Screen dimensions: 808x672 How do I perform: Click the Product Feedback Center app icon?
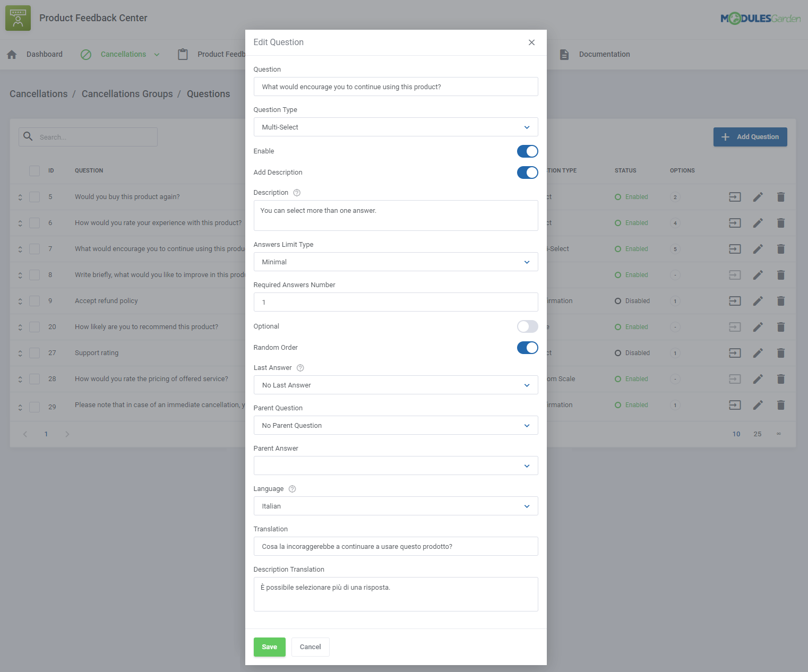pyautogui.click(x=18, y=18)
